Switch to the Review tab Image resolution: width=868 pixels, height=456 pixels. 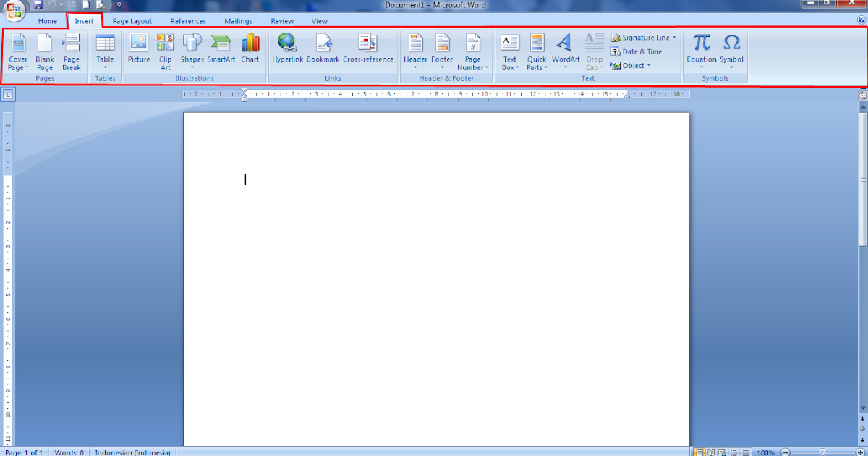click(282, 21)
